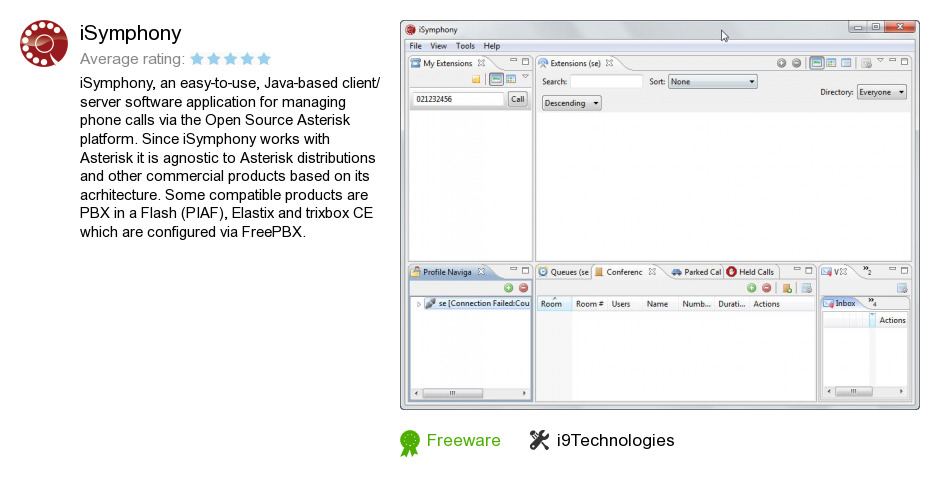The image size is (940, 487).
Task: Add a profile with green plus icon
Action: (x=508, y=288)
